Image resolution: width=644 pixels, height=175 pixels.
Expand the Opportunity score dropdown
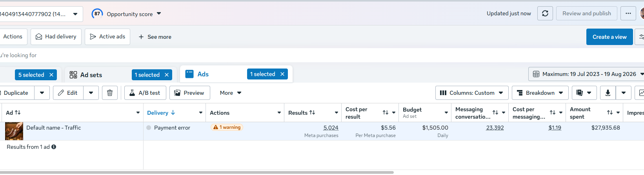pyautogui.click(x=126, y=14)
